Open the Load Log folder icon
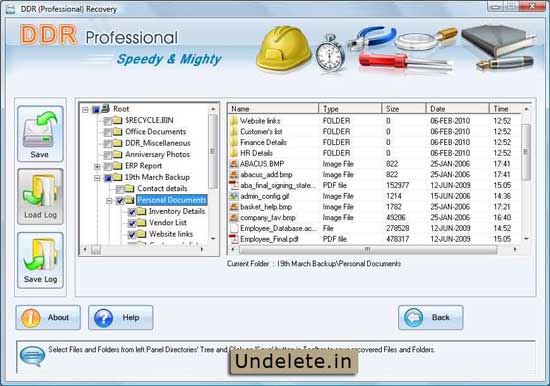This screenshot has height=386, width=550. 40,191
